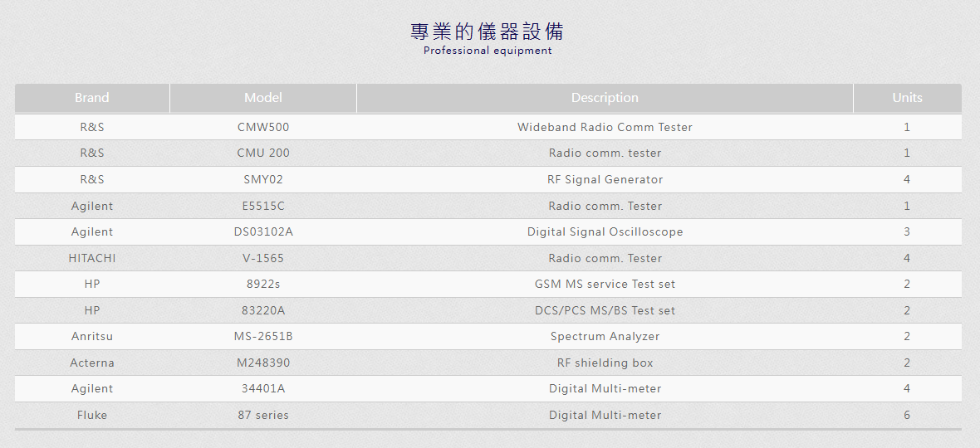Click the Chinese heading 專業的儀器設備

[488, 31]
